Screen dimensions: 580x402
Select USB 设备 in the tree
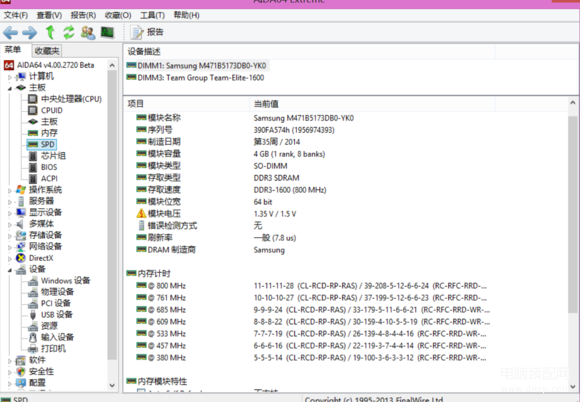point(57,315)
